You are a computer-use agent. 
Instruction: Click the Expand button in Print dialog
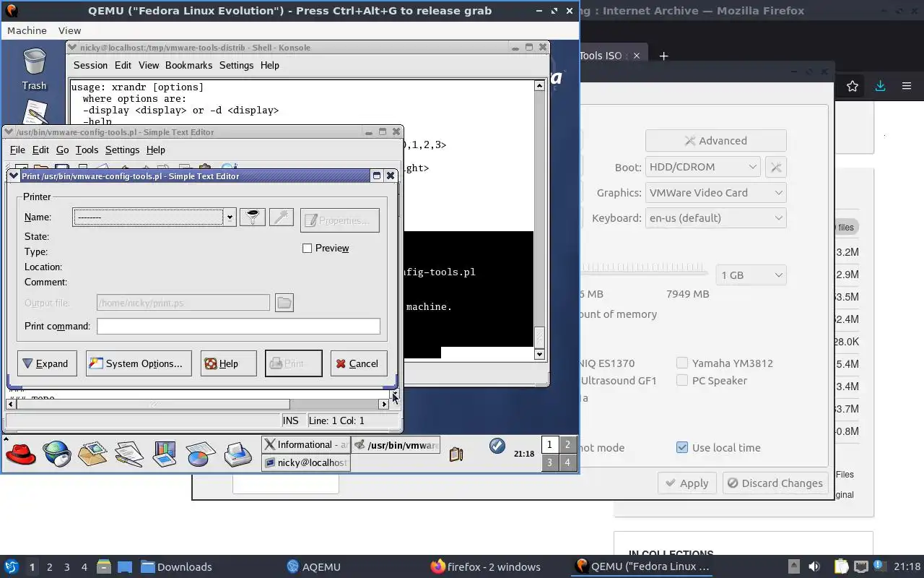point(47,363)
